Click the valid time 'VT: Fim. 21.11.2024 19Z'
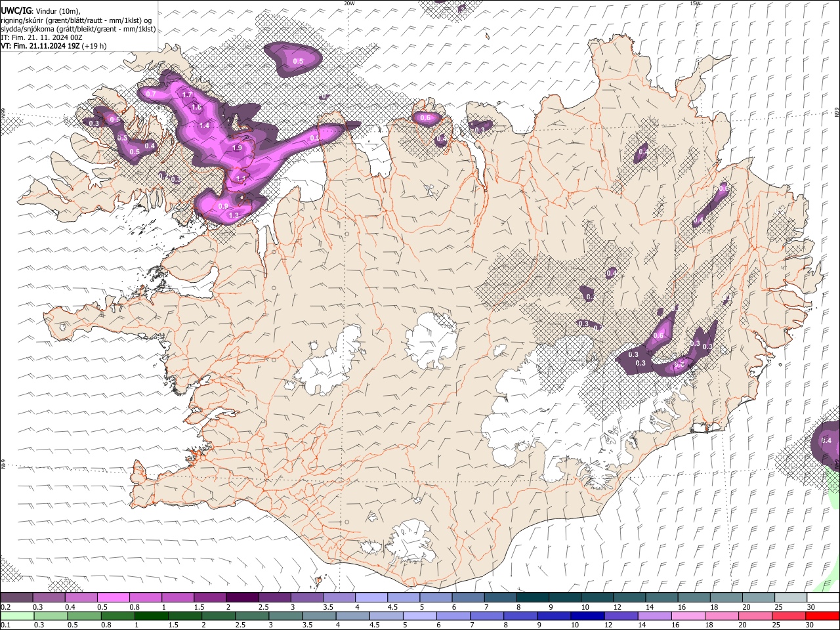 tap(40, 46)
